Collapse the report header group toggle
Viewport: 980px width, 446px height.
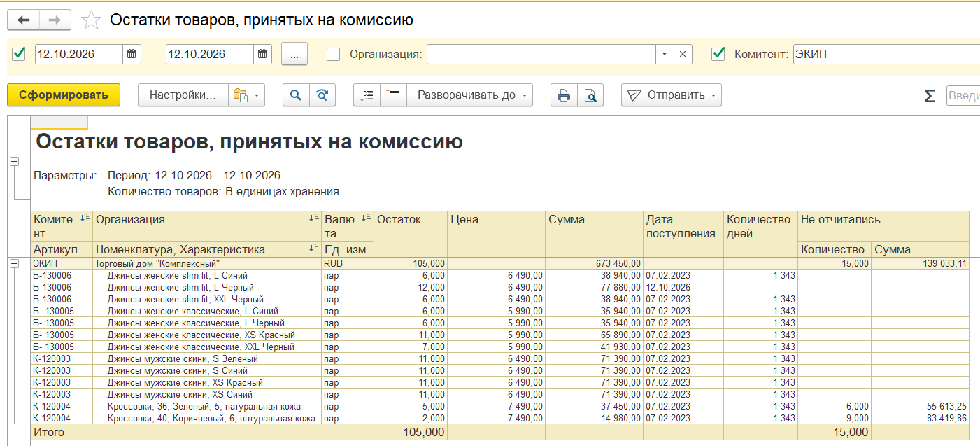(x=14, y=161)
